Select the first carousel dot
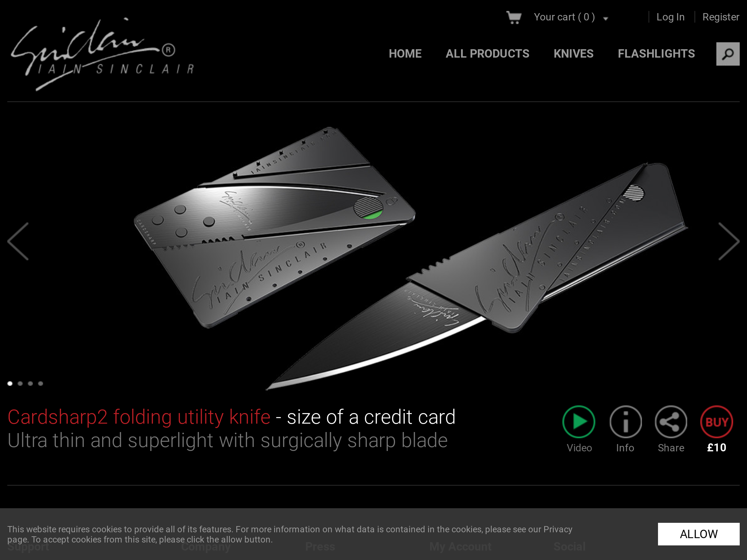The image size is (747, 560). point(10,383)
